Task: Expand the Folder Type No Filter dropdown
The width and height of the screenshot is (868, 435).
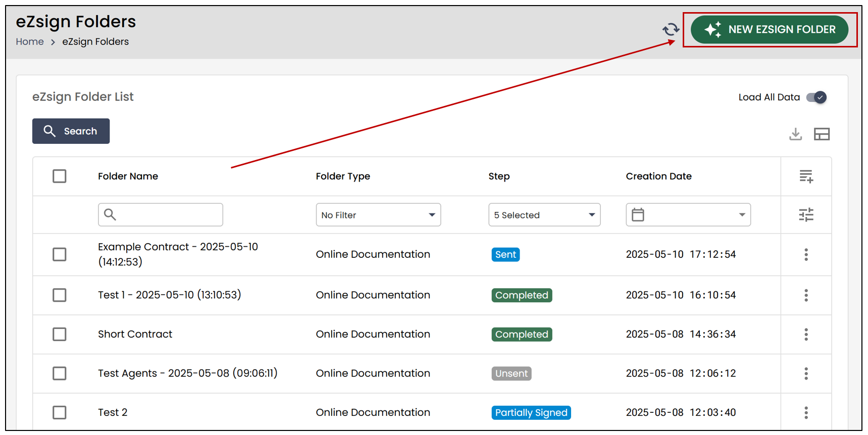Action: pyautogui.click(x=378, y=215)
